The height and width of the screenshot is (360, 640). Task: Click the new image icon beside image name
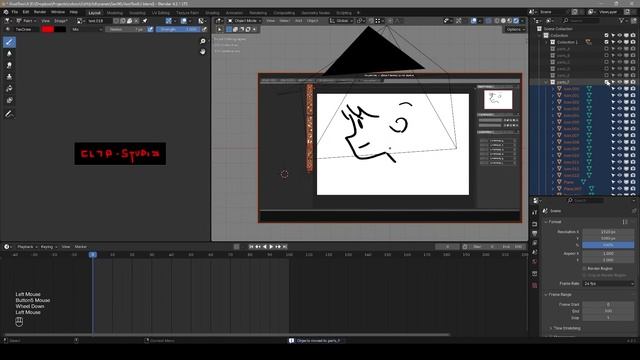[123, 21]
